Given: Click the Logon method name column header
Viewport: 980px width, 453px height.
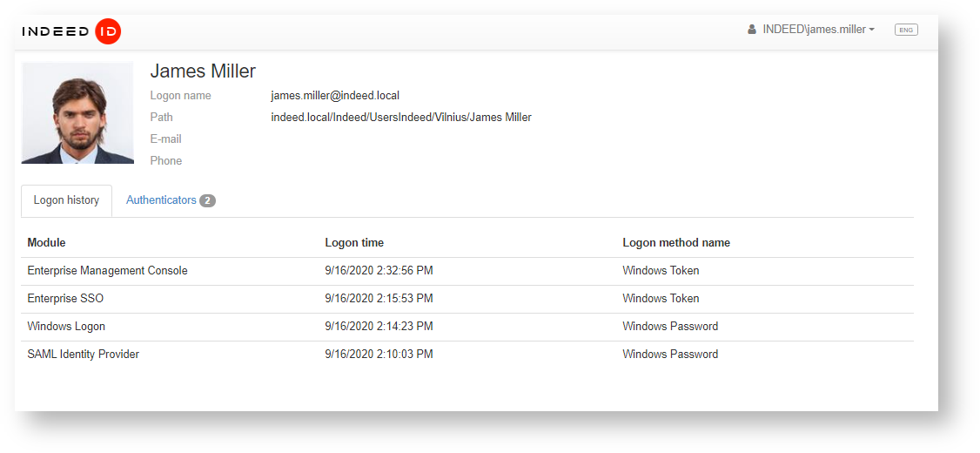Looking at the screenshot, I should (x=676, y=243).
